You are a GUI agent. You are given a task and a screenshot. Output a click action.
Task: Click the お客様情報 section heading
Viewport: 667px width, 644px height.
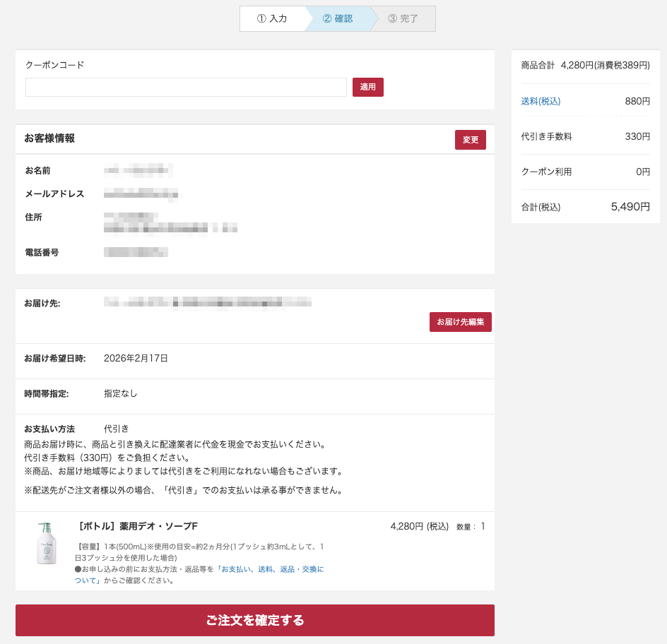click(49, 138)
